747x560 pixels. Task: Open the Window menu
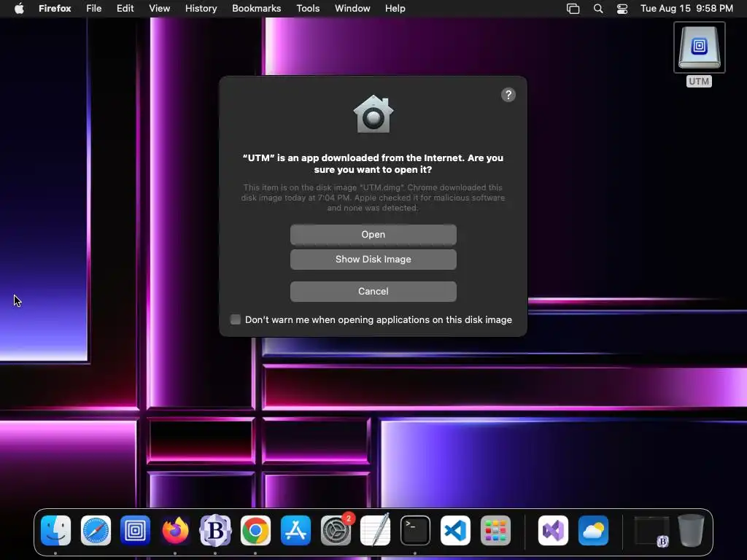tap(352, 9)
